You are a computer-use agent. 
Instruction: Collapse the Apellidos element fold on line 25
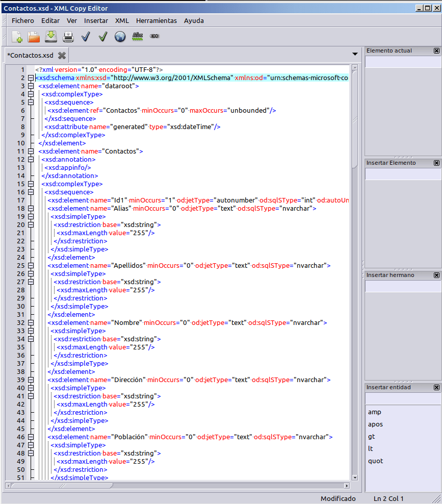coord(31,266)
